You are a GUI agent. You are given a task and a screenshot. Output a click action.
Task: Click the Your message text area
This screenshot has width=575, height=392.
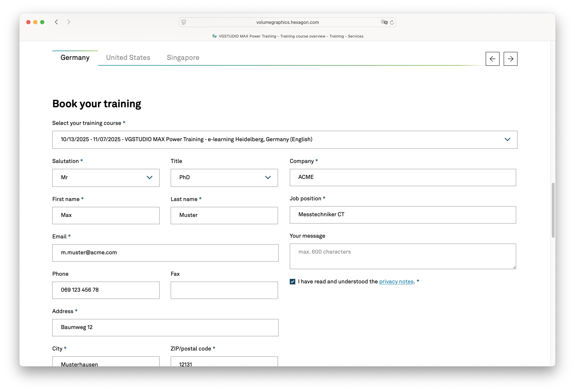coord(403,256)
